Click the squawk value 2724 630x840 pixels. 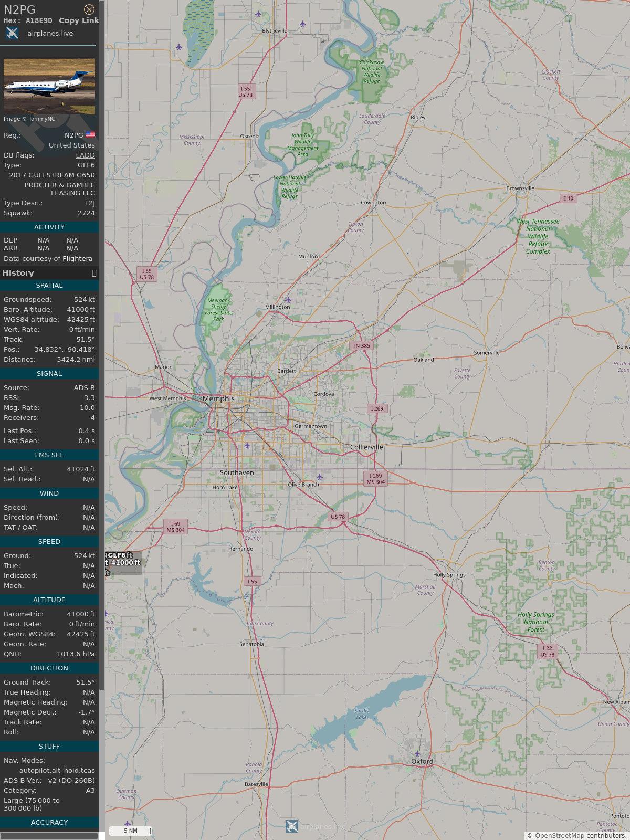pyautogui.click(x=86, y=213)
